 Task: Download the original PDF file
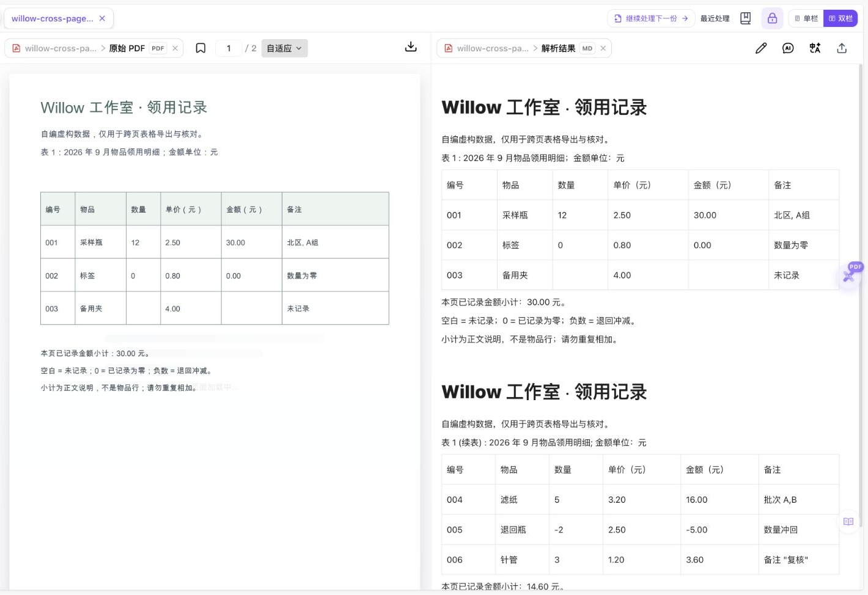[x=411, y=48]
